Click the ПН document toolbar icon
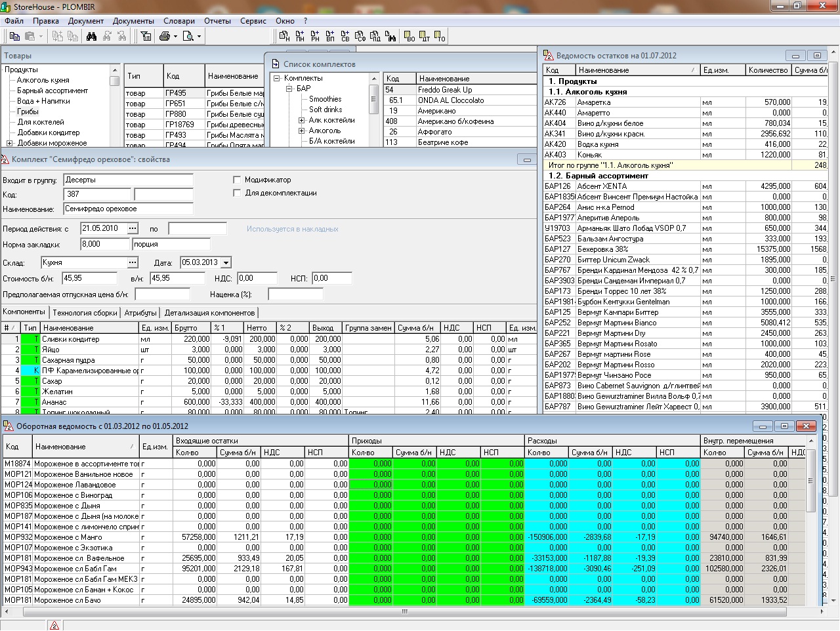 (300, 37)
